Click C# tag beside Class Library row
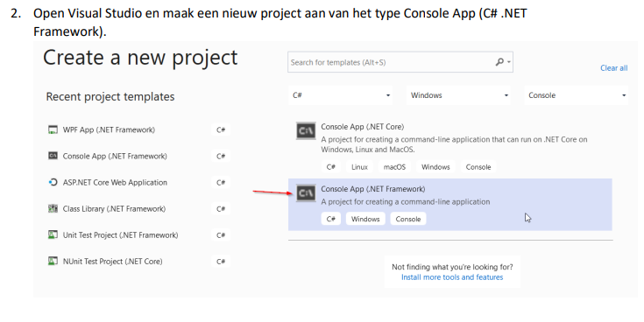Viewport: 644px width, 322px height. pyautogui.click(x=221, y=209)
